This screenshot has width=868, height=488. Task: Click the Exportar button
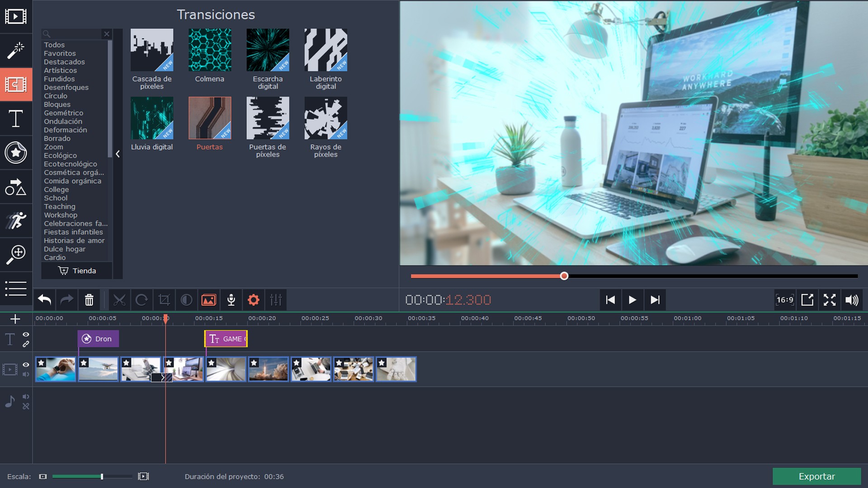[x=816, y=476]
